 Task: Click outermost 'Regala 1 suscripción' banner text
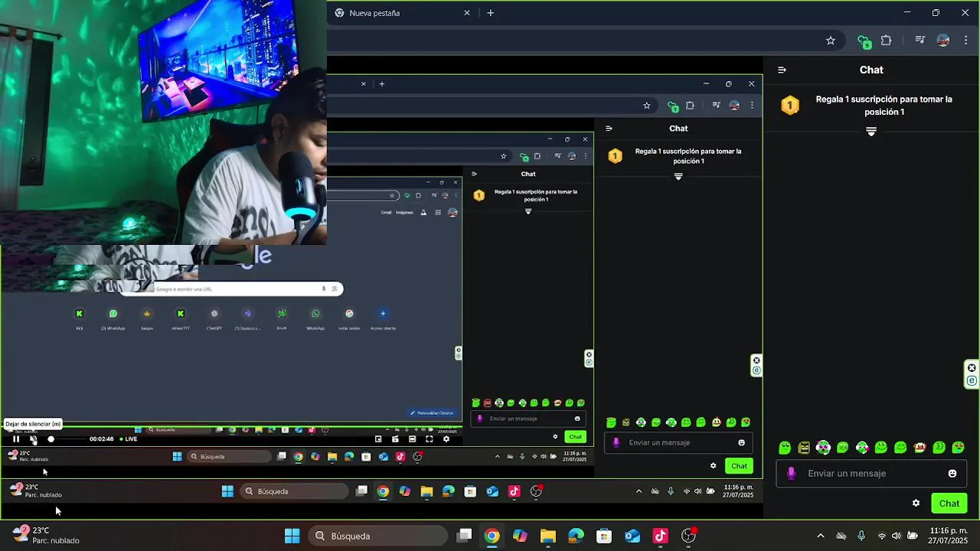(884, 106)
